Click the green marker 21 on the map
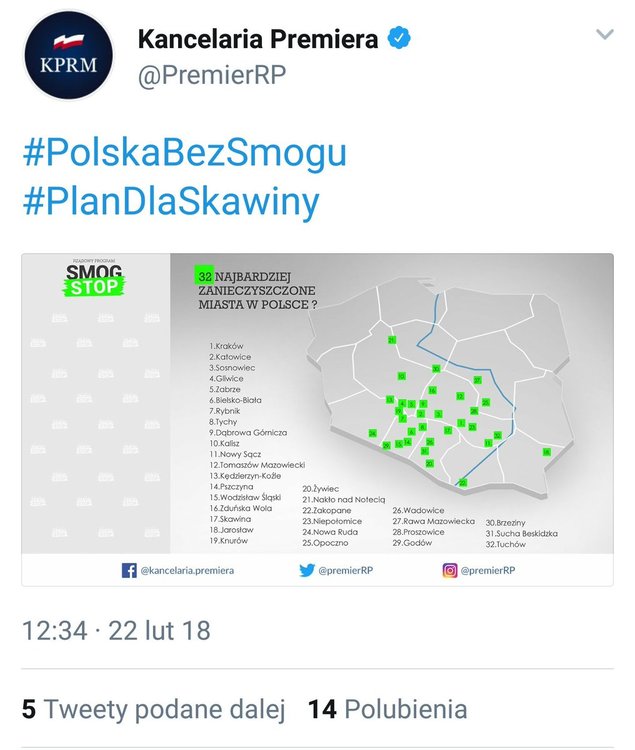The width and height of the screenshot is (635, 750). tap(392, 340)
